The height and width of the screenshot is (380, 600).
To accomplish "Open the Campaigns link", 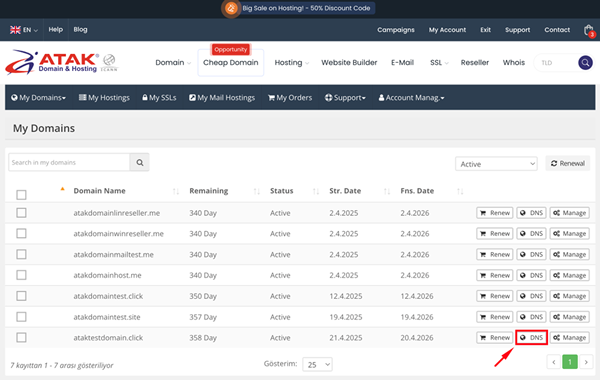I will tap(396, 30).
